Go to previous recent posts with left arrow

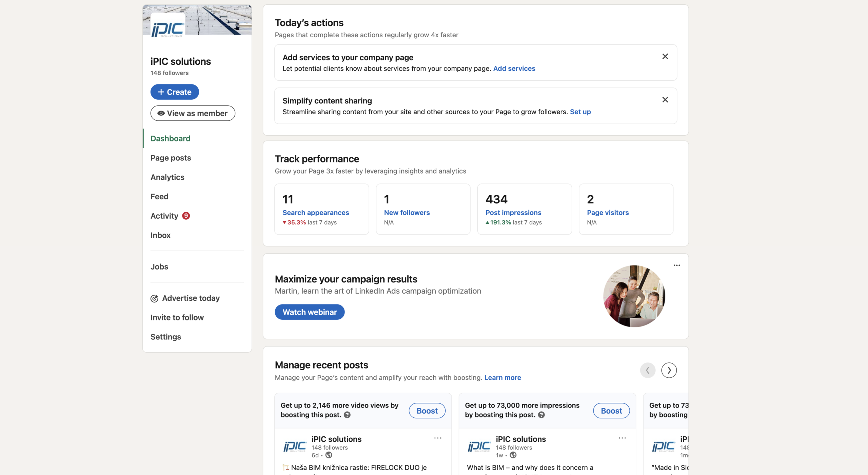[x=648, y=370]
